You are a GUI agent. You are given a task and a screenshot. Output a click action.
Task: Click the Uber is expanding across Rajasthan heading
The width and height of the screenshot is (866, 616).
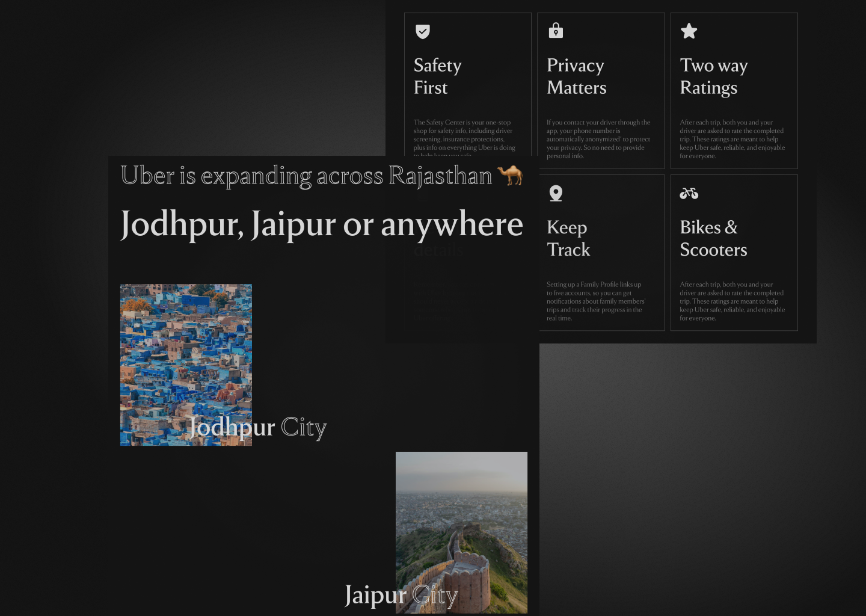pyautogui.click(x=307, y=176)
